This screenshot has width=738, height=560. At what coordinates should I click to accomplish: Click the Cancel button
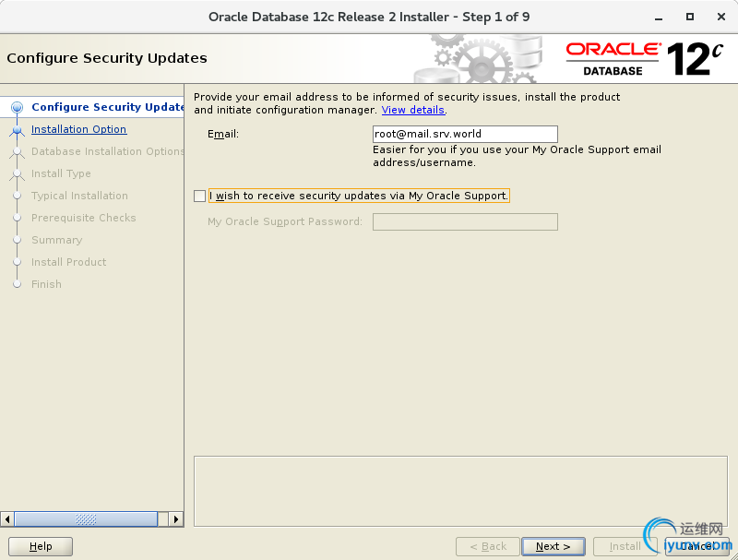coord(697,546)
